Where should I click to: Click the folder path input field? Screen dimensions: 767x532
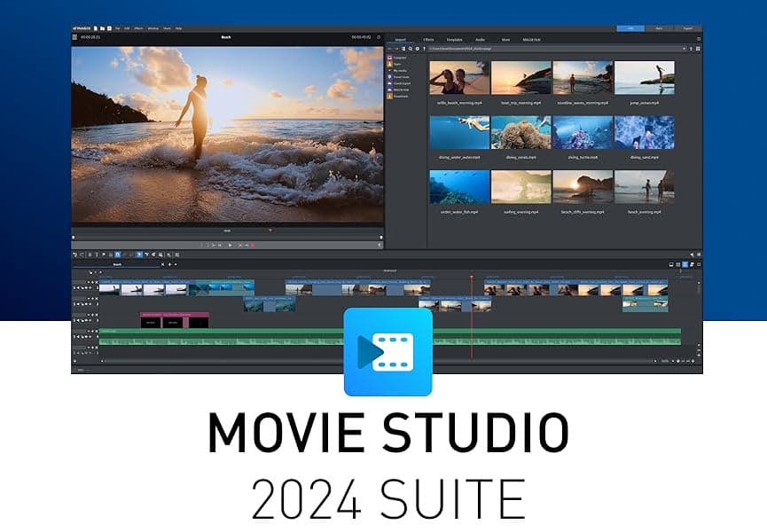pos(555,49)
